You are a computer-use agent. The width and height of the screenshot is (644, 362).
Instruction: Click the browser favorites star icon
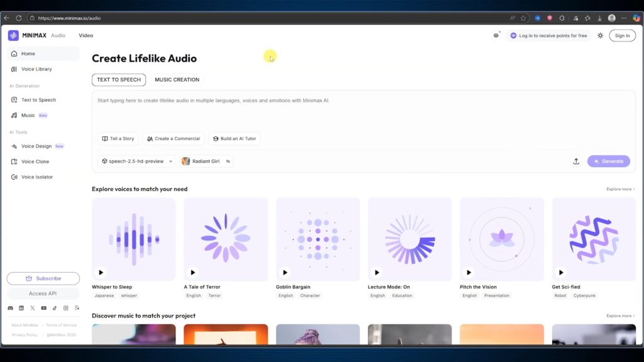523,18
